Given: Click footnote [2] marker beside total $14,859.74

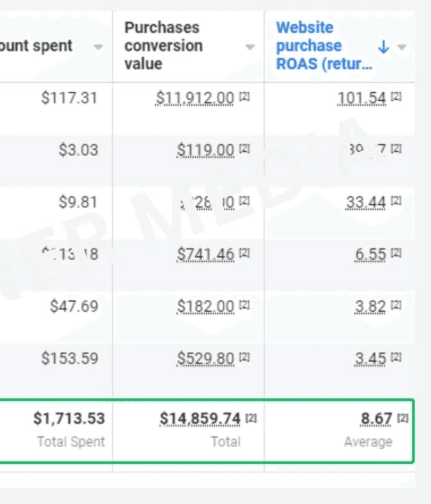Looking at the screenshot, I should (251, 418).
